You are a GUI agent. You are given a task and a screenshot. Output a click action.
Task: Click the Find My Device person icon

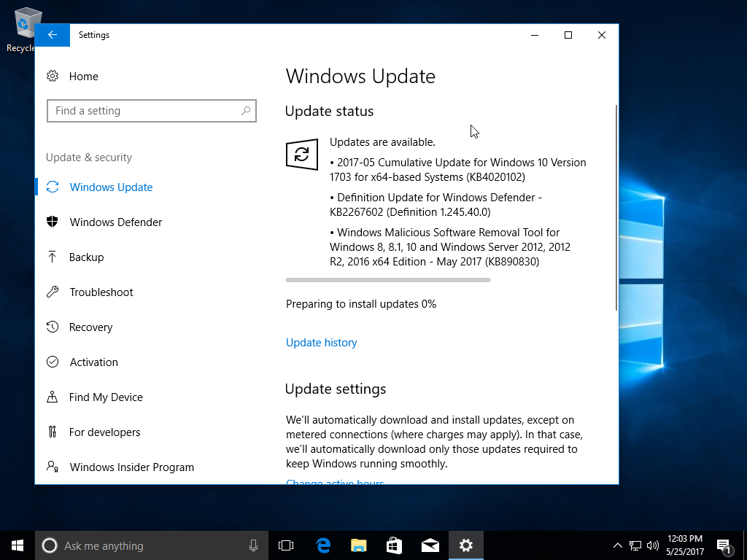click(x=53, y=397)
